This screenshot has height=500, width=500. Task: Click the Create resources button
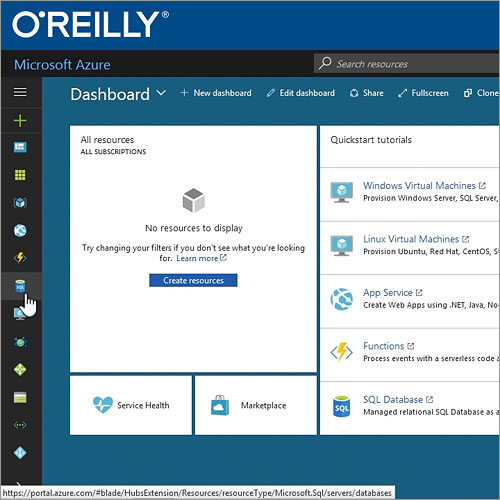(193, 280)
